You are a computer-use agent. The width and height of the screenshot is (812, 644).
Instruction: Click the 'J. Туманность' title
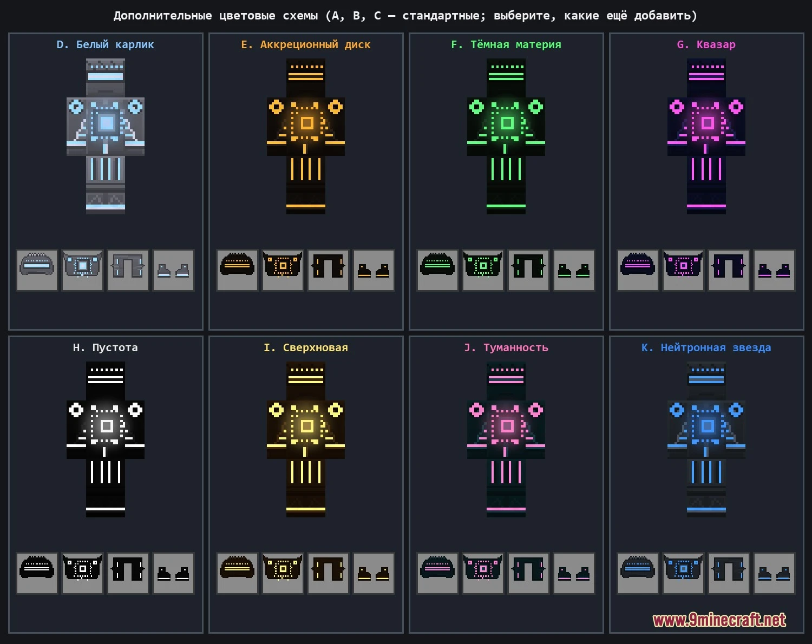point(506,347)
